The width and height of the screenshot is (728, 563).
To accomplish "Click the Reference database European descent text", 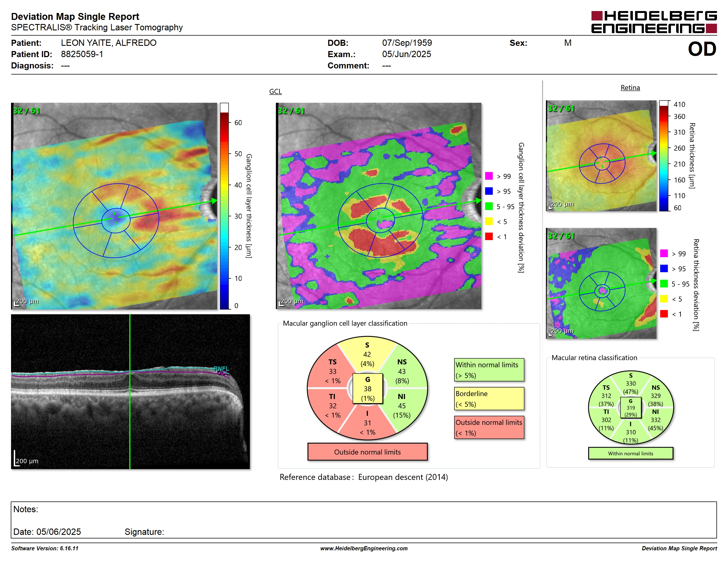I will pos(364,477).
